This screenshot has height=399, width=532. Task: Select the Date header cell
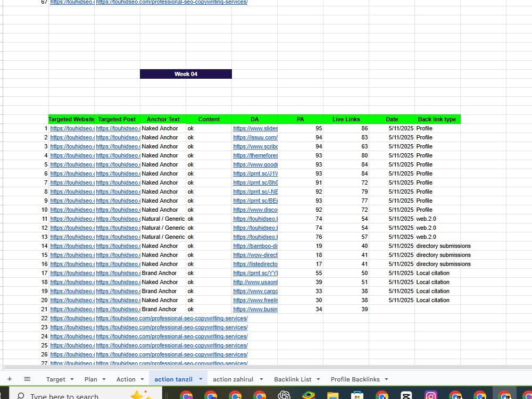tap(392, 119)
